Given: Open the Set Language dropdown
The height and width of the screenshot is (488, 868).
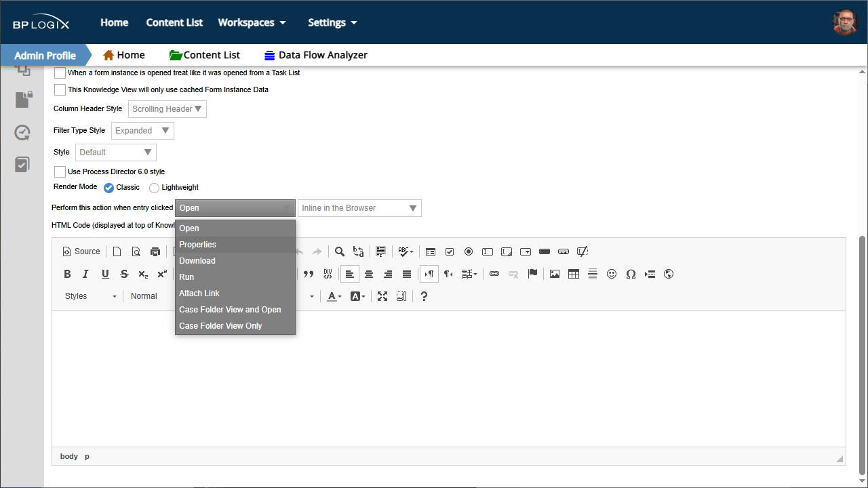Looking at the screenshot, I should point(469,274).
